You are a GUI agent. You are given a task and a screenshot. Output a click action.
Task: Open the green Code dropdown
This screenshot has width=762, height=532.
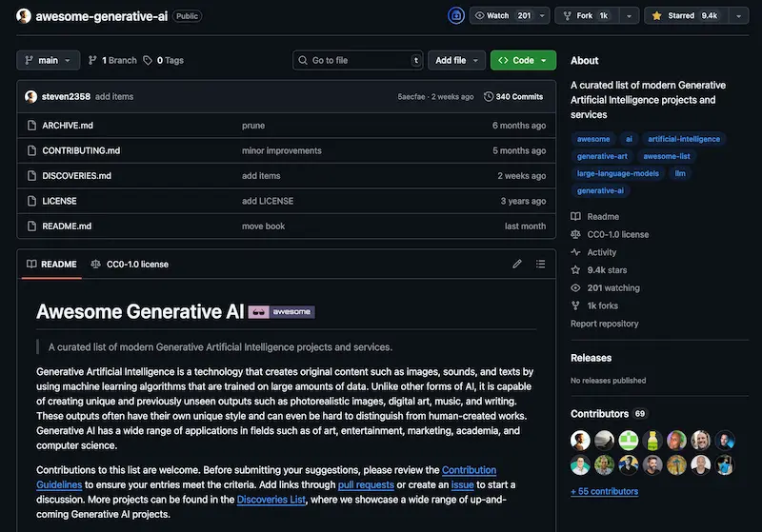[523, 60]
